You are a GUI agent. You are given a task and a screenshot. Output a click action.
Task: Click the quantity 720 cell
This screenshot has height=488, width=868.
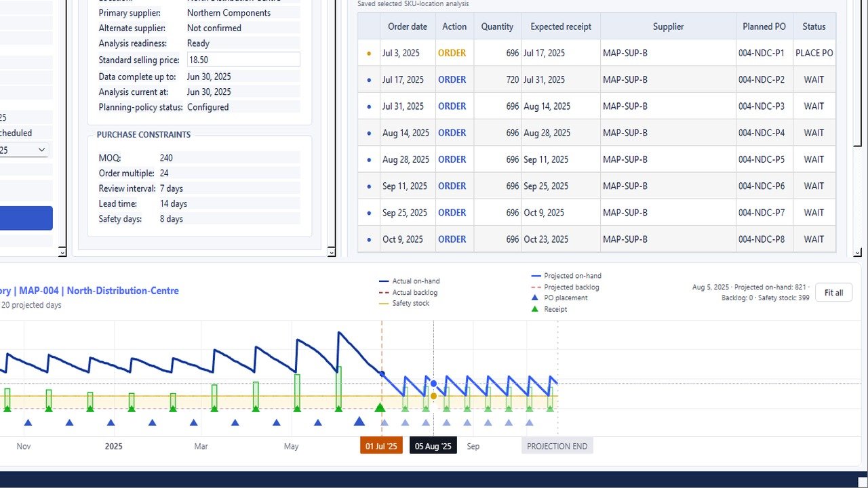498,80
